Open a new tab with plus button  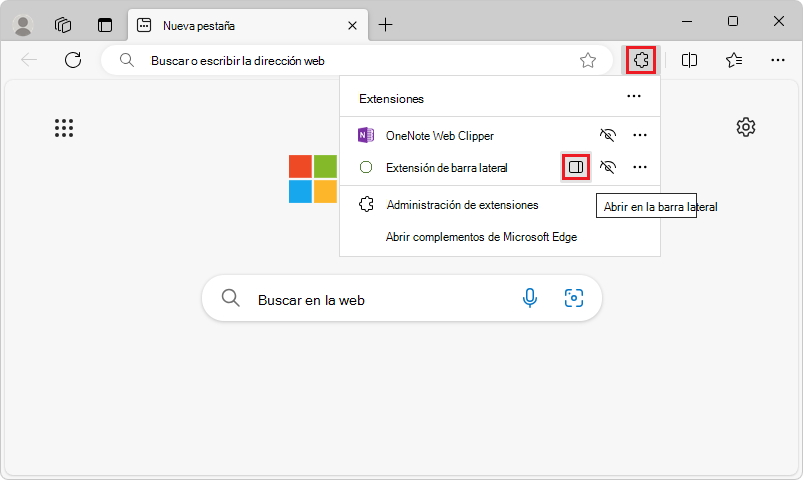click(385, 25)
